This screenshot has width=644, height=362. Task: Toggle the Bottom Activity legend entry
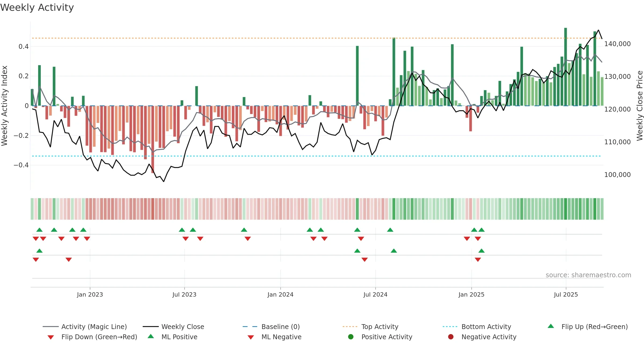coord(477,327)
